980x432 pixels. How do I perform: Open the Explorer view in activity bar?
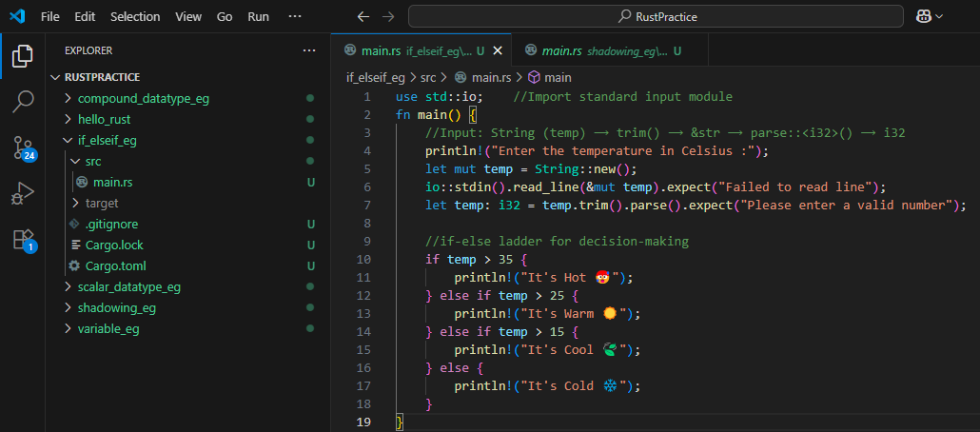point(23,56)
